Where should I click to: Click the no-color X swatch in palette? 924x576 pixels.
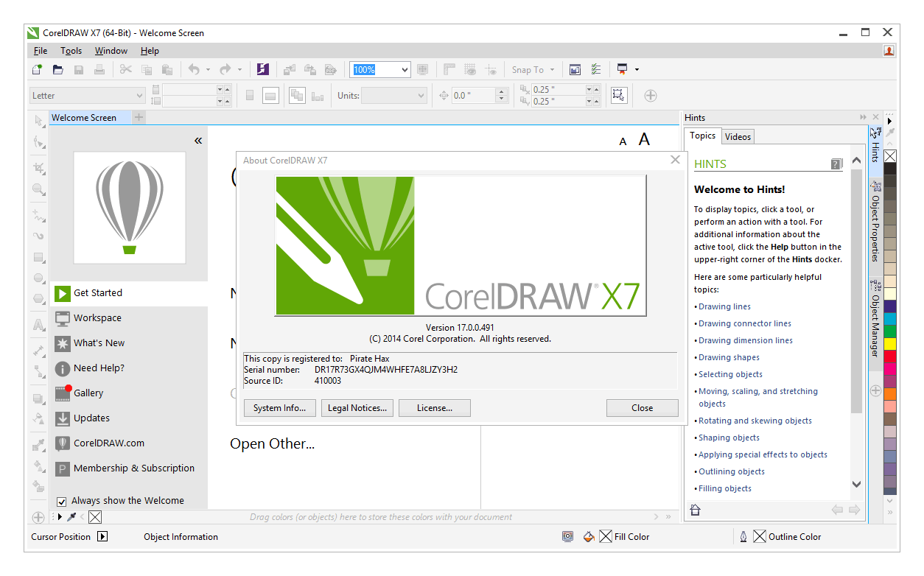click(890, 156)
